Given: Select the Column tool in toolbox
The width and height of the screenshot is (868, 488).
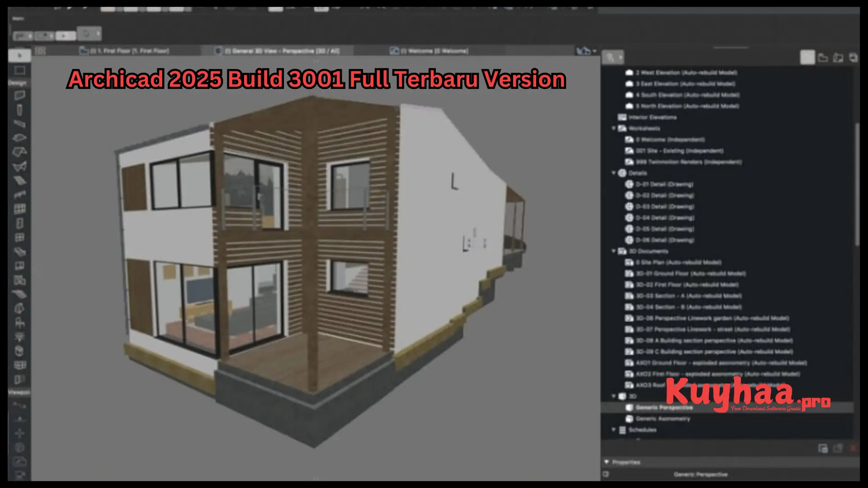Looking at the screenshot, I should click(x=19, y=110).
